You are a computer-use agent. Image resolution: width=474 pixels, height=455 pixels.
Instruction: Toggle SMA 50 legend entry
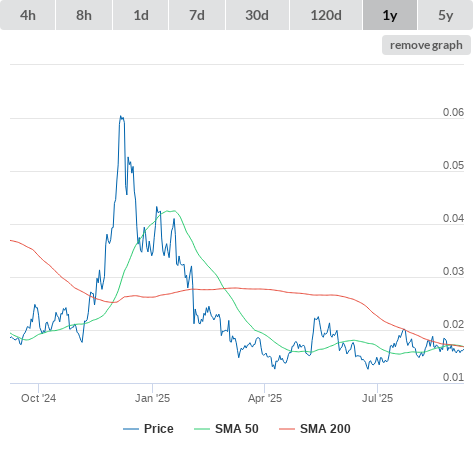tap(237, 429)
